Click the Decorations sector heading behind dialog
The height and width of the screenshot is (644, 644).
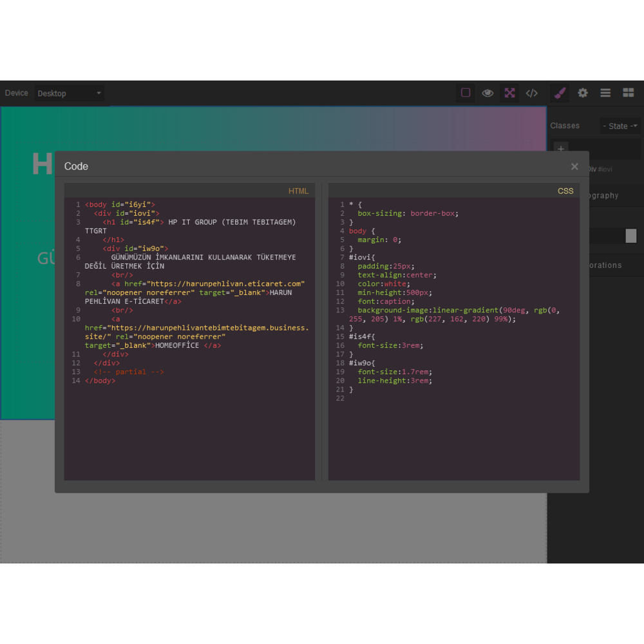click(x=605, y=265)
